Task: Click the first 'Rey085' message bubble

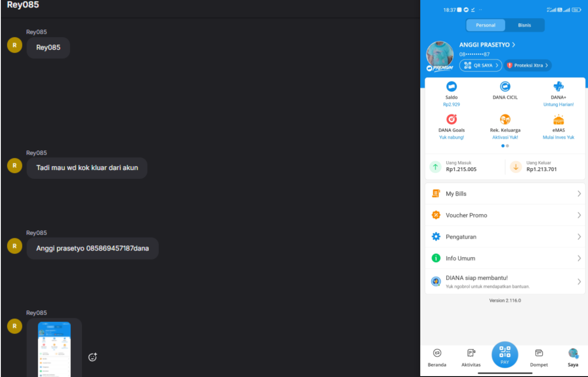Action: coord(48,47)
